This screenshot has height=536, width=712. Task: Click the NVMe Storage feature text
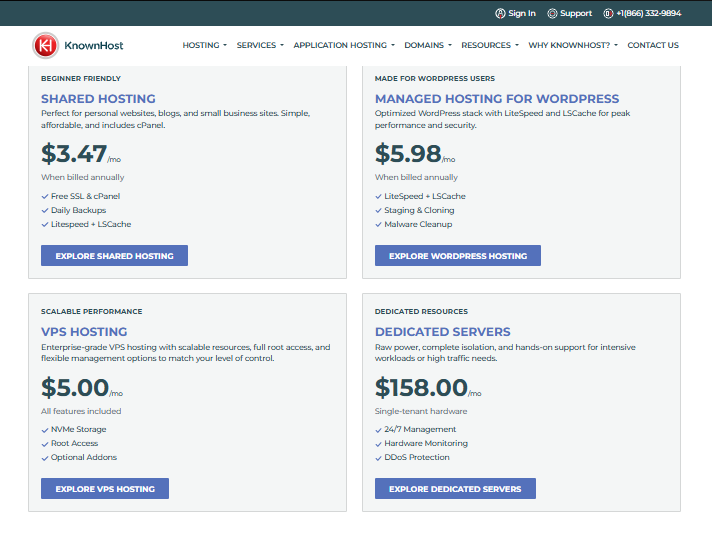click(79, 429)
